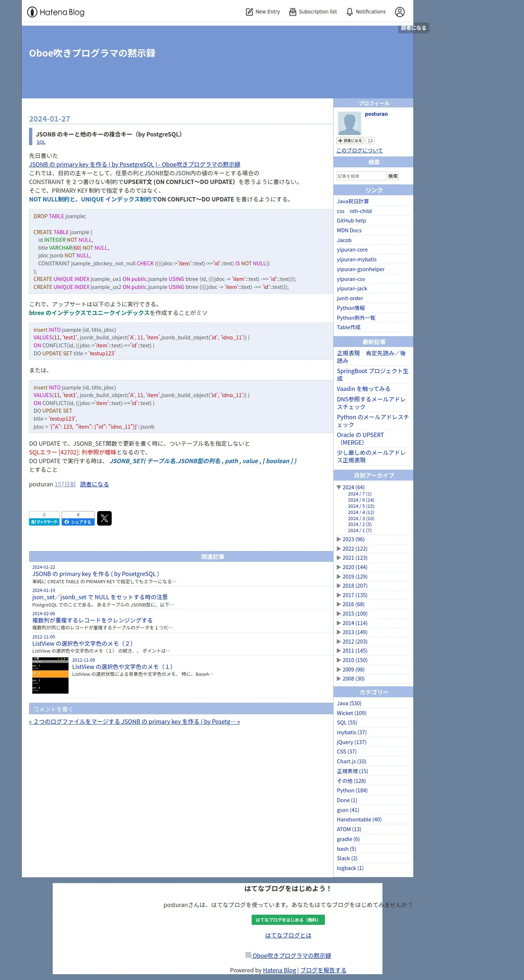Click the New Entry pencil icon
This screenshot has height=980, width=524.
(249, 12)
